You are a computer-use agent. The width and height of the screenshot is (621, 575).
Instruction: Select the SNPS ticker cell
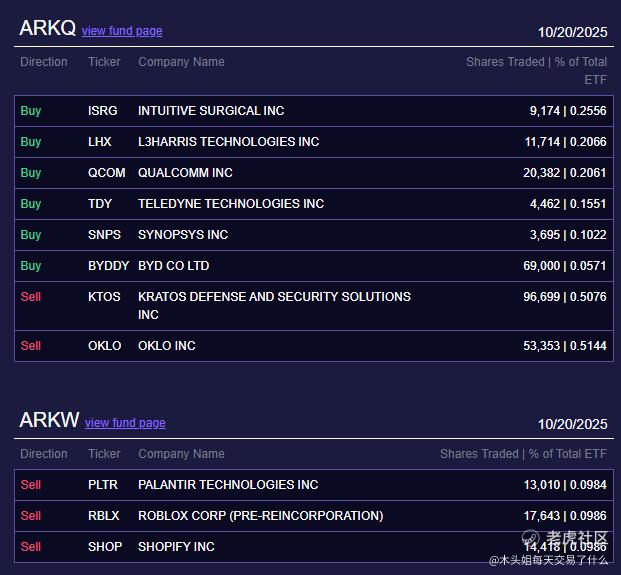(104, 234)
